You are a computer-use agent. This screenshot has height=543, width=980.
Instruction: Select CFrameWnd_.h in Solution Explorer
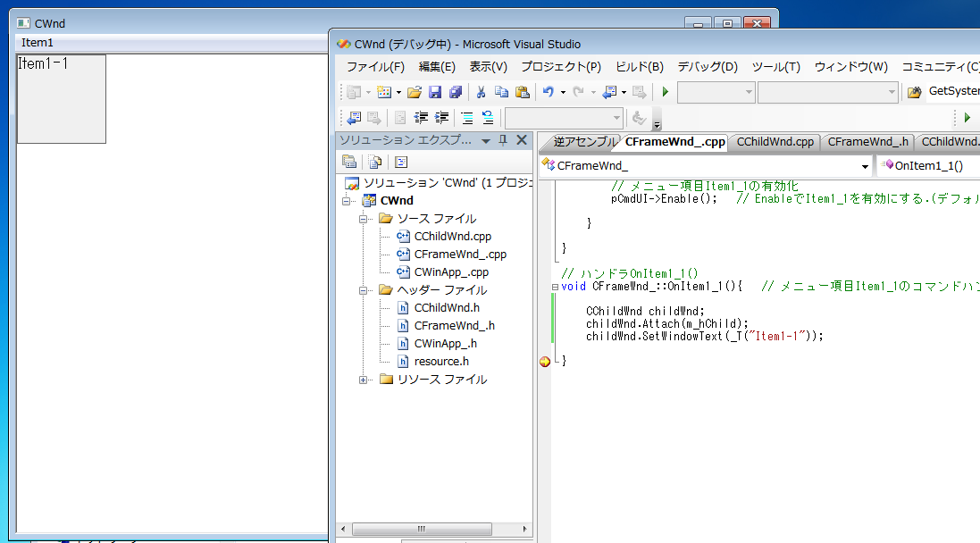(455, 326)
